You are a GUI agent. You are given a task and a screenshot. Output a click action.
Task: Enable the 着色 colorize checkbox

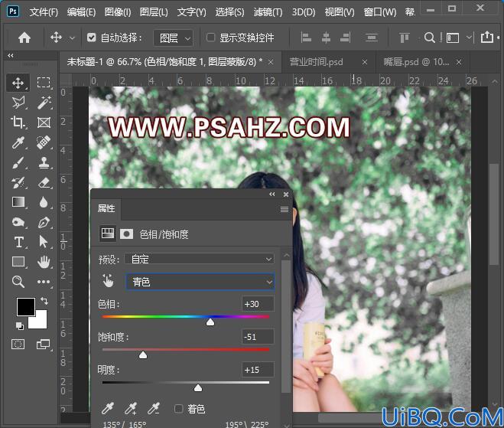(x=178, y=409)
